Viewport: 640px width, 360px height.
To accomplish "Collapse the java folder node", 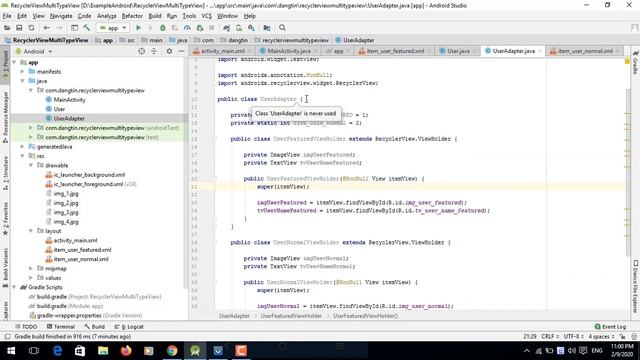I will click(x=22, y=81).
